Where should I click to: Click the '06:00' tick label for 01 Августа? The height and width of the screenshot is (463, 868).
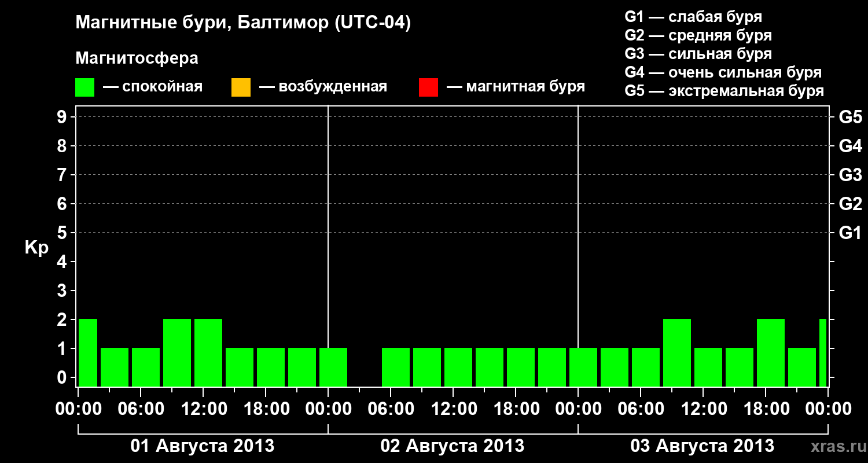pyautogui.click(x=141, y=409)
